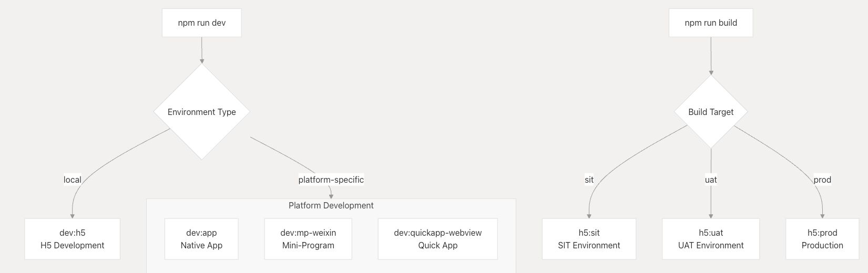Click the dev:mp-weixin Mini-Program node
This screenshot has height=273, width=868.
(x=308, y=239)
